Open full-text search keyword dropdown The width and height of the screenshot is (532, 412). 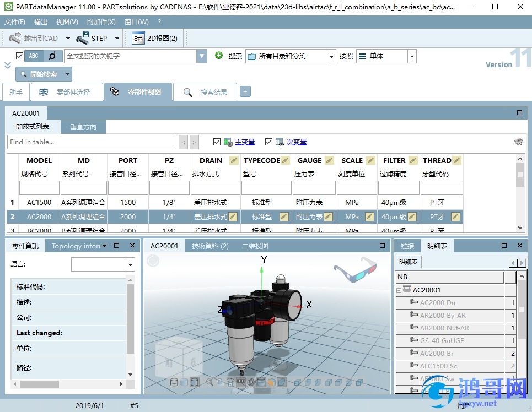tap(202, 56)
